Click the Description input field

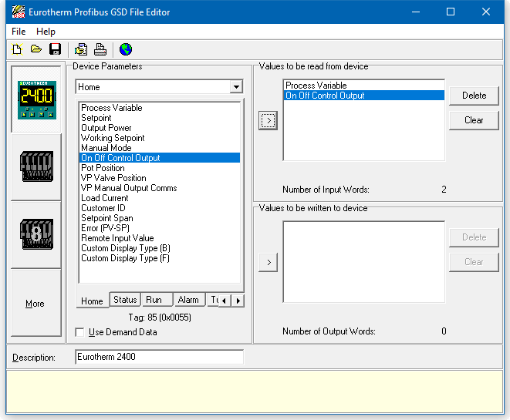[x=160, y=357]
